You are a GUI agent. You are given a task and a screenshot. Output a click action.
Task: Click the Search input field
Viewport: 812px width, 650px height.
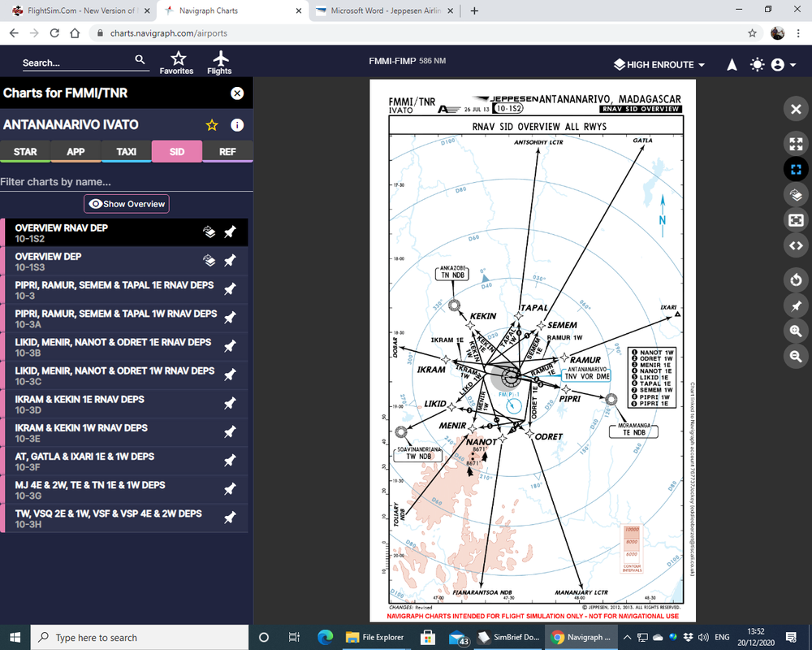[78, 63]
